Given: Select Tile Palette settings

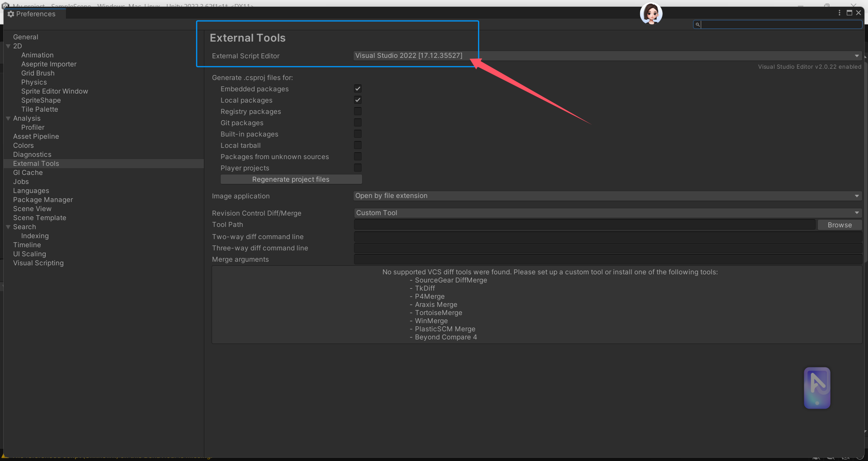Looking at the screenshot, I should pyautogui.click(x=40, y=109).
